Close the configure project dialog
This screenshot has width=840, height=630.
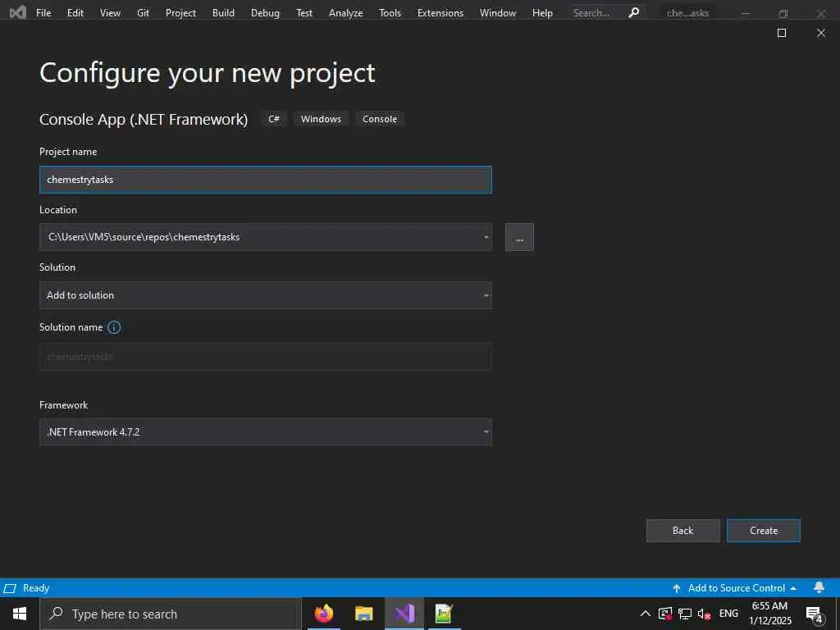point(820,33)
